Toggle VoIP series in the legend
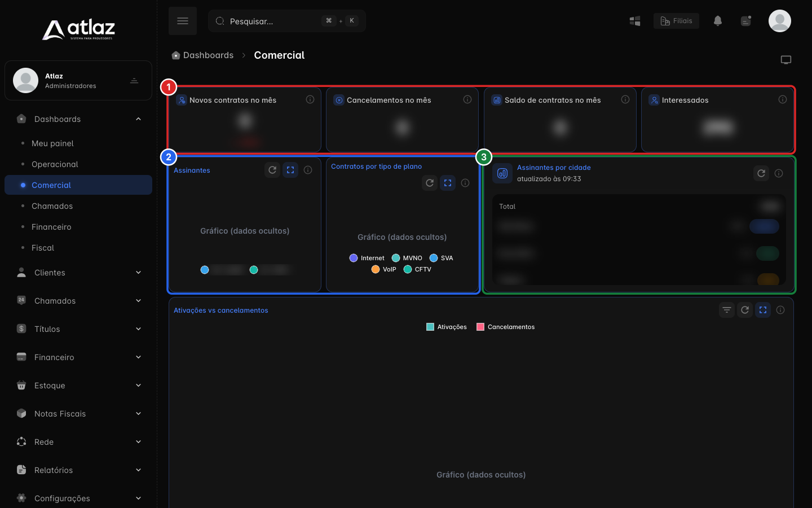This screenshot has width=812, height=508. [x=384, y=269]
